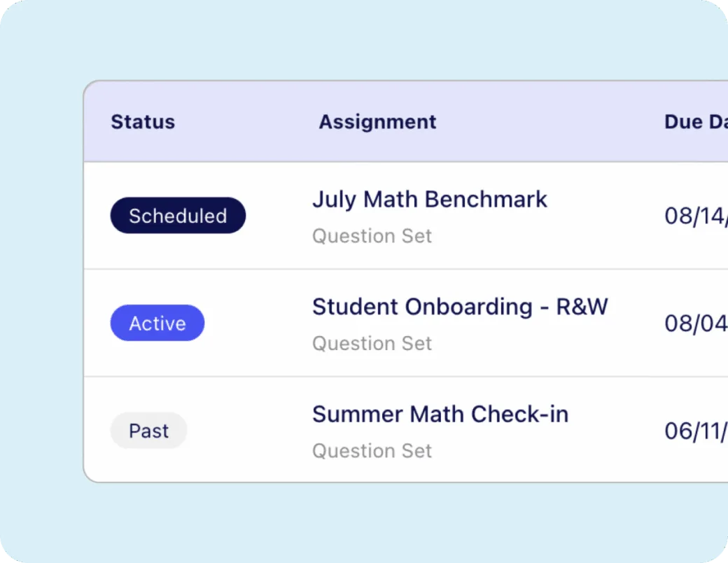Image resolution: width=728 pixels, height=563 pixels.
Task: Sort by the Assignment column header
Action: tap(377, 121)
